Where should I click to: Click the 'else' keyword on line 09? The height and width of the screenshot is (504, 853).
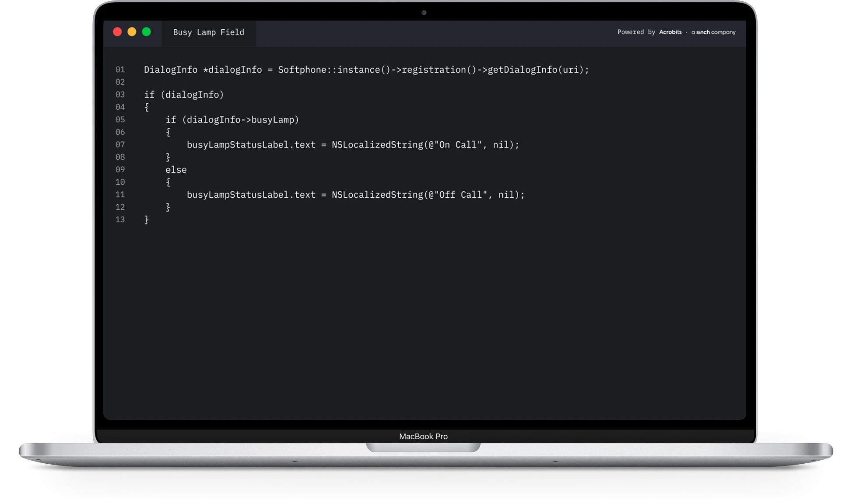click(x=176, y=170)
